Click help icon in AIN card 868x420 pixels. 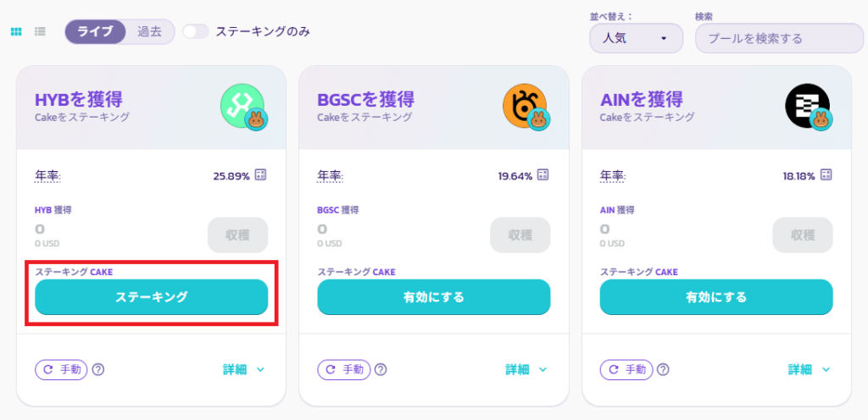[663, 369]
